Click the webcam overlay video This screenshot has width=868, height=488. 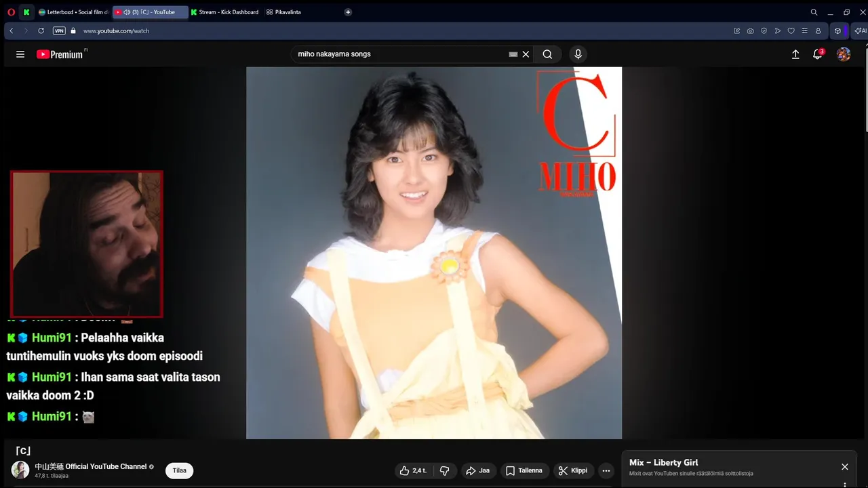tap(87, 244)
